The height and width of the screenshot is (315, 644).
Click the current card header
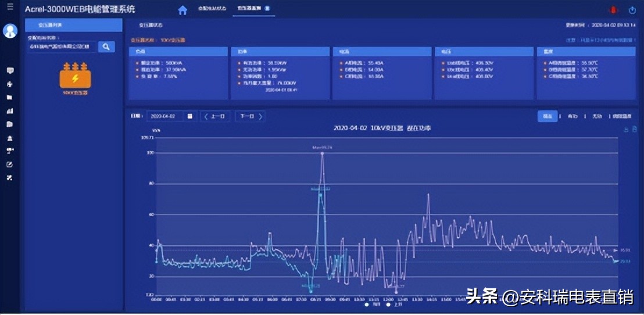[382, 52]
